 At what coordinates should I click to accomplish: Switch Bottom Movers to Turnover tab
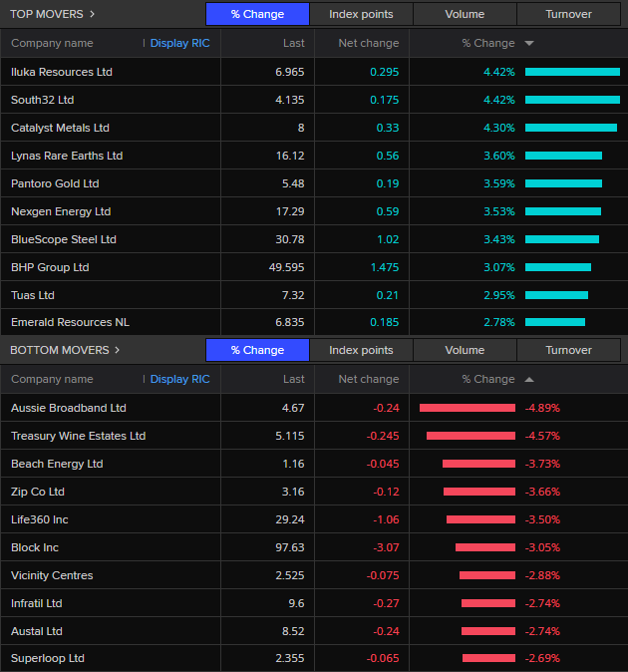click(568, 350)
